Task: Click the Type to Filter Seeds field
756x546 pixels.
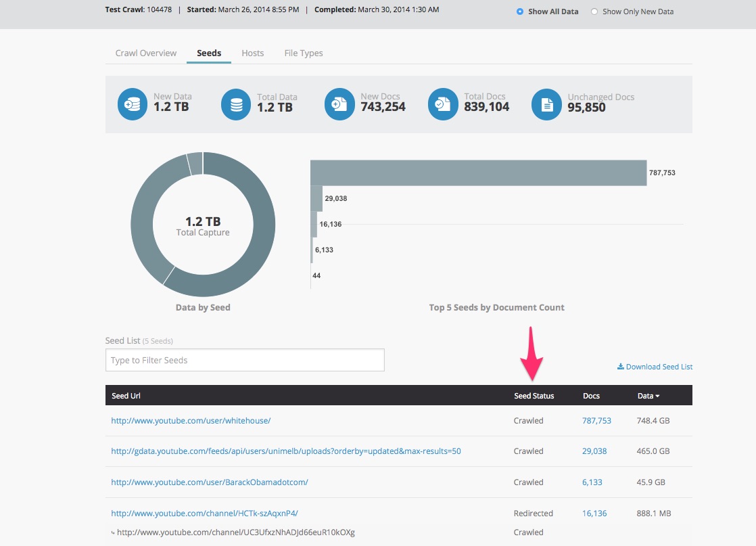Action: pos(245,360)
